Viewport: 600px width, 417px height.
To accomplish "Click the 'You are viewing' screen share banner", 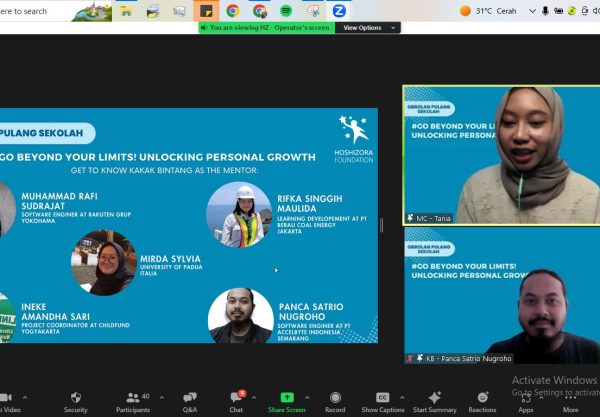I will click(266, 28).
